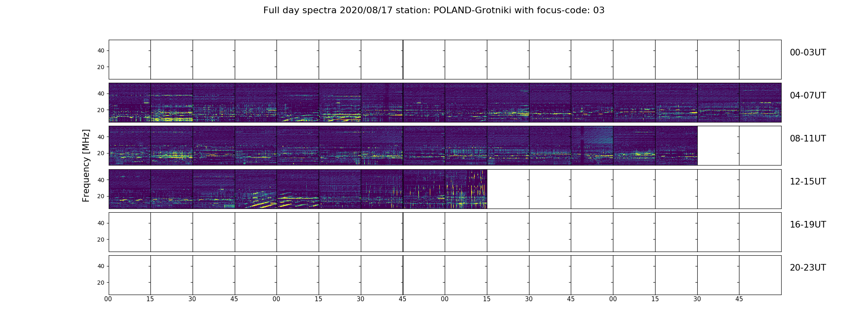Click the 20 tick of the 12-15UT row
This screenshot has width=868, height=331.
(x=101, y=196)
